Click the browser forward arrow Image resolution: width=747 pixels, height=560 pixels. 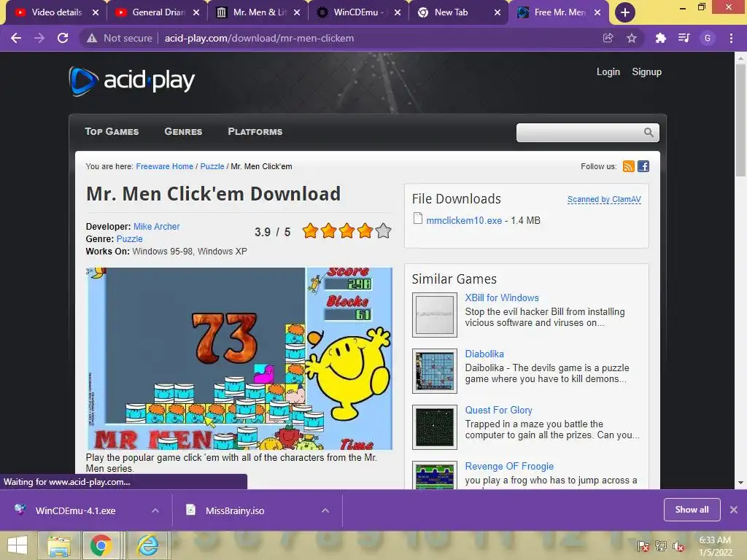(x=39, y=38)
